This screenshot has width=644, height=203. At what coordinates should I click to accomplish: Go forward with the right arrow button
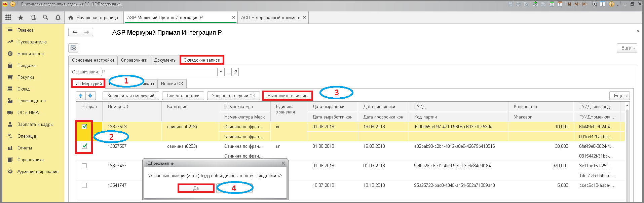coord(87,32)
